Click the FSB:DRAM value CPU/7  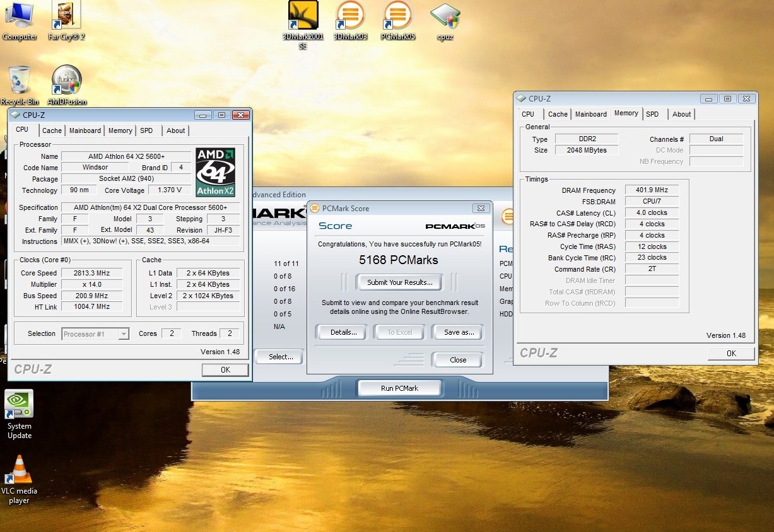pos(652,201)
